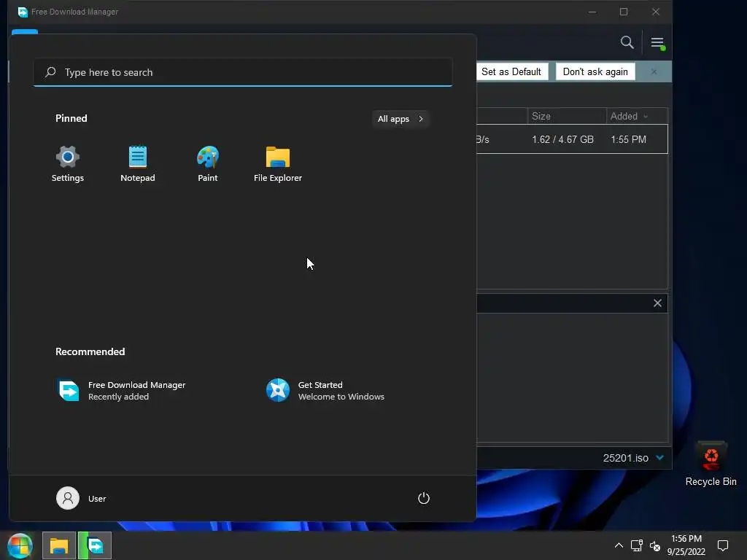Click the Free Download Manager title icon
Viewport: 747px width, 560px height.
pos(23,12)
